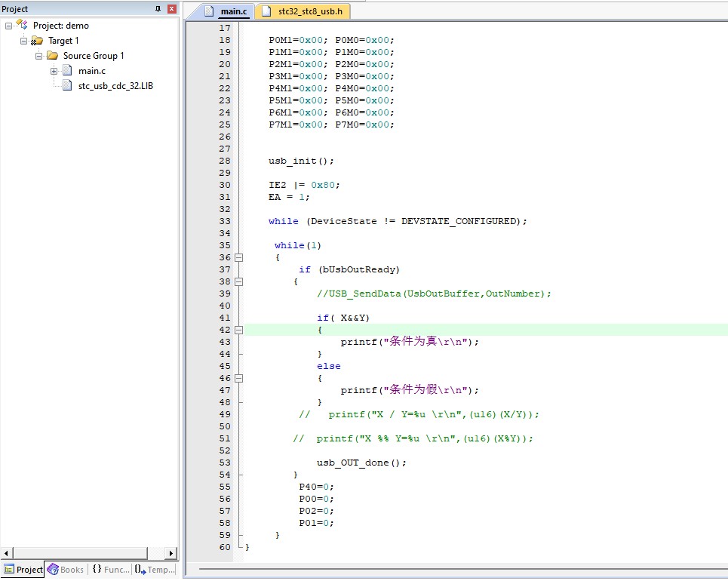The image size is (728, 581).
Task: Click the Project panel's right scroll arrow
Action: click(170, 553)
